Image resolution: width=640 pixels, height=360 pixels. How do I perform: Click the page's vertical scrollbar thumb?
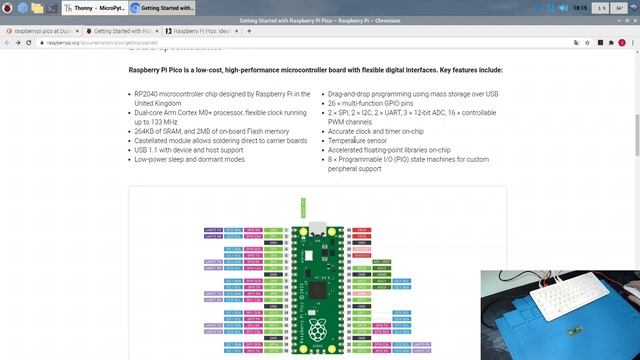tap(637, 135)
